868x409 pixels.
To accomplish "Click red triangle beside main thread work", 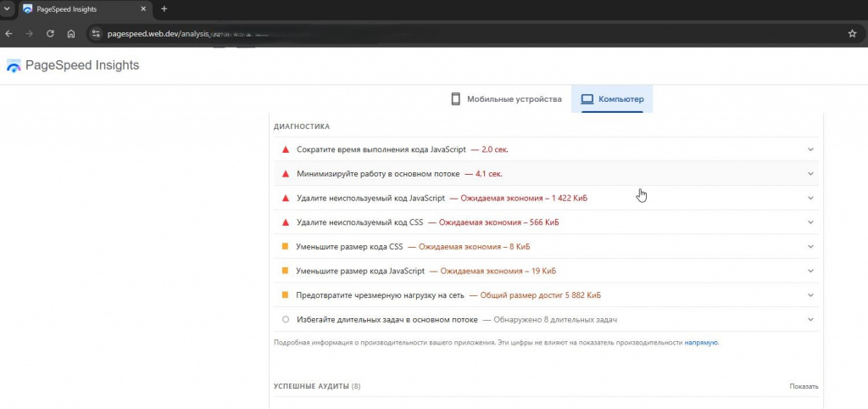I will (x=286, y=174).
